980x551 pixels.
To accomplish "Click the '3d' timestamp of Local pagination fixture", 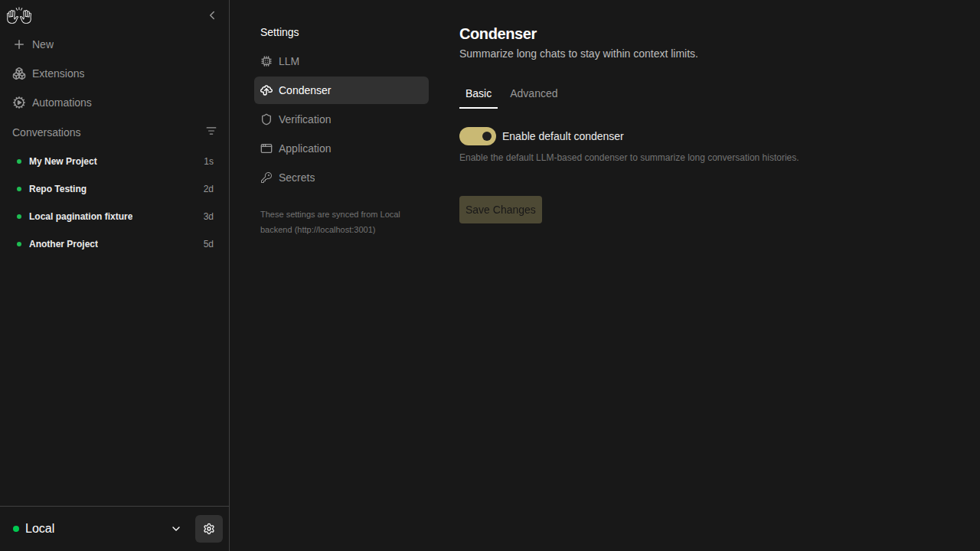I will click(x=208, y=217).
